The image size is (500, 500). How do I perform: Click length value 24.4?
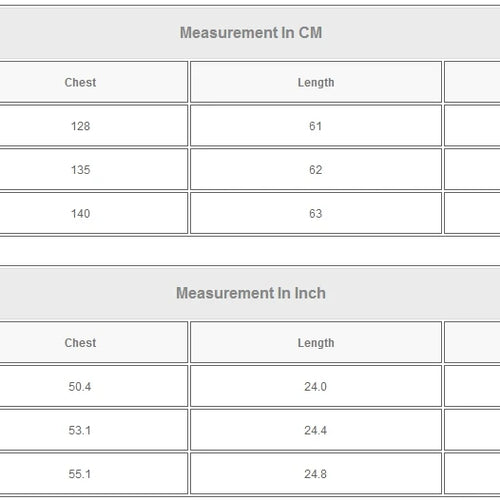tap(315, 430)
